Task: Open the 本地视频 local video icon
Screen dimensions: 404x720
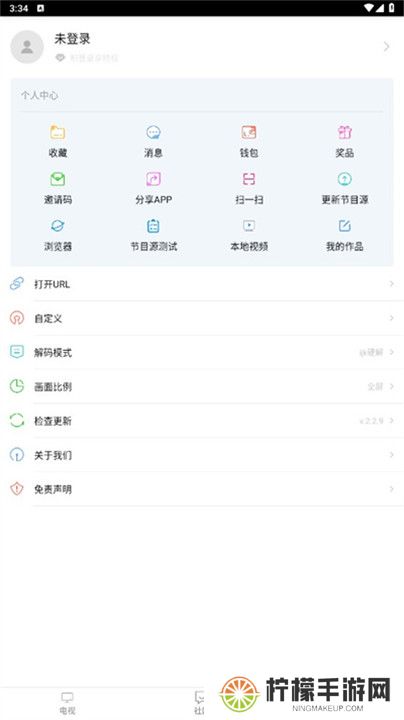Action: (x=249, y=226)
